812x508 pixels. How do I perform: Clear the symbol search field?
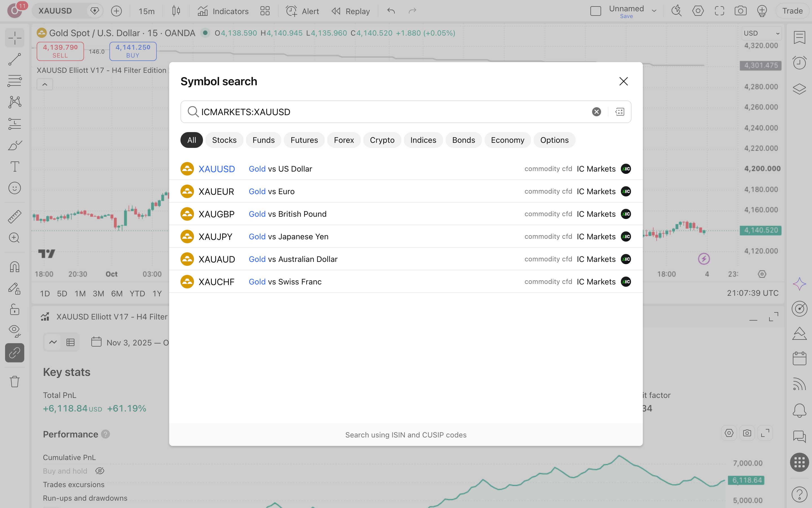[x=596, y=112]
